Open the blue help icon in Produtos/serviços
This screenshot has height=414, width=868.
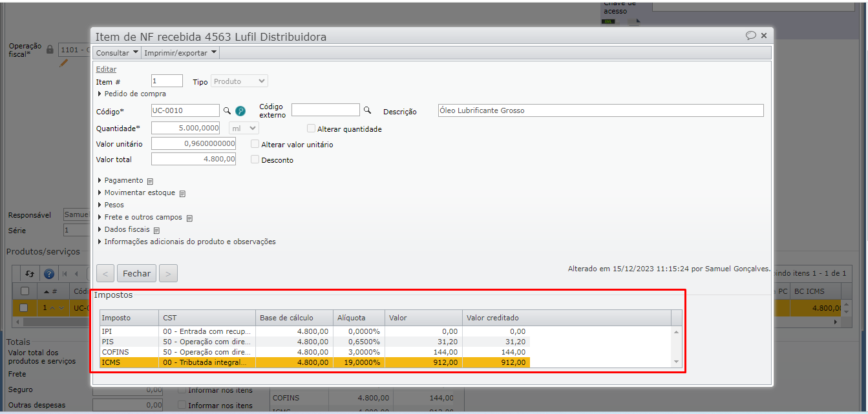48,274
